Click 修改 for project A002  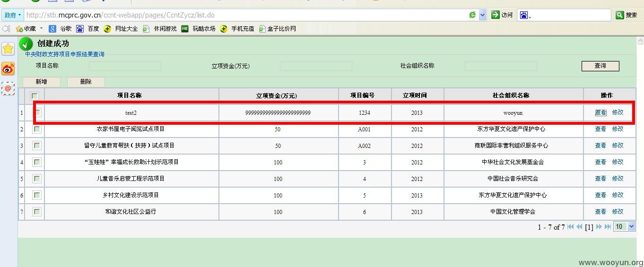click(618, 146)
